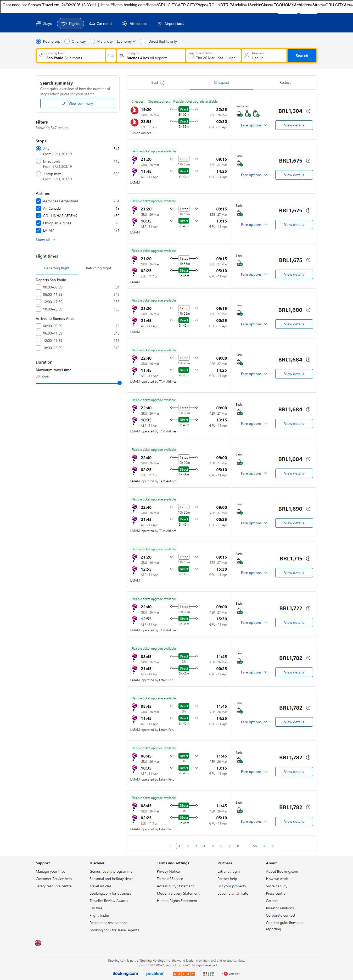Click the swap origin and destination arrows
353x980 pixels.
click(111, 55)
